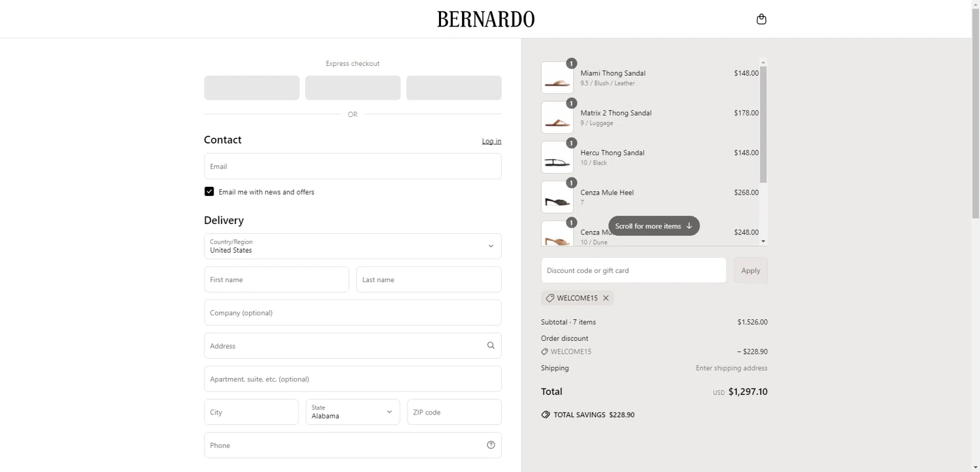
Task: Click the BERNARDO logo
Action: [485, 19]
